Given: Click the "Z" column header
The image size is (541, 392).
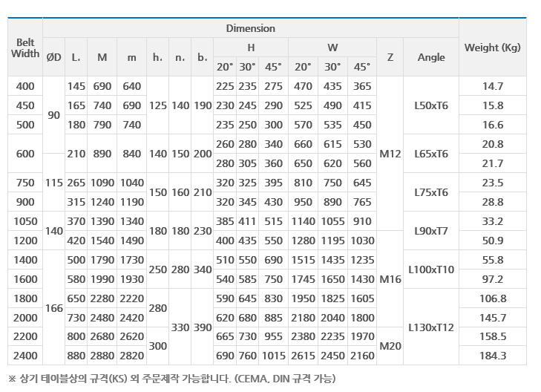Looking at the screenshot, I should coord(390,57).
